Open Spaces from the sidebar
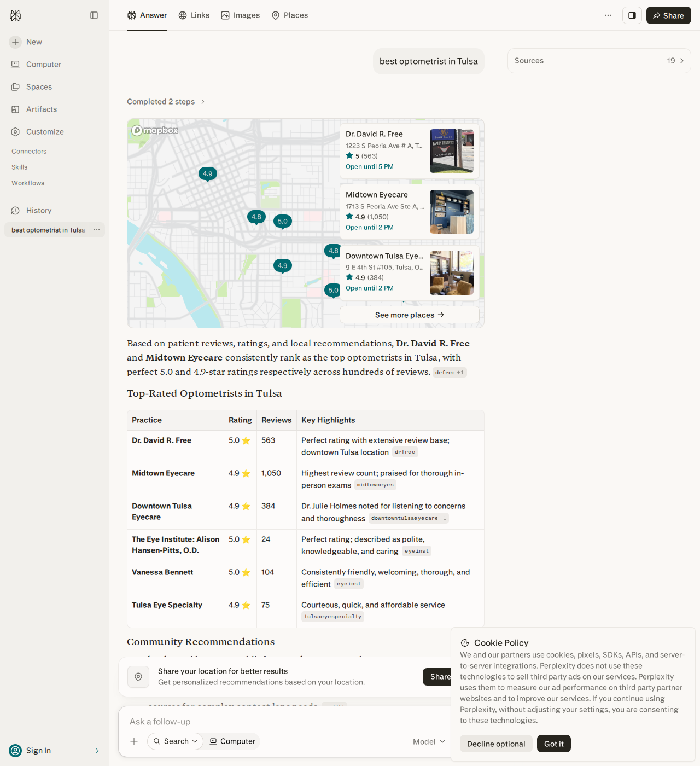700x766 pixels. tap(32, 87)
